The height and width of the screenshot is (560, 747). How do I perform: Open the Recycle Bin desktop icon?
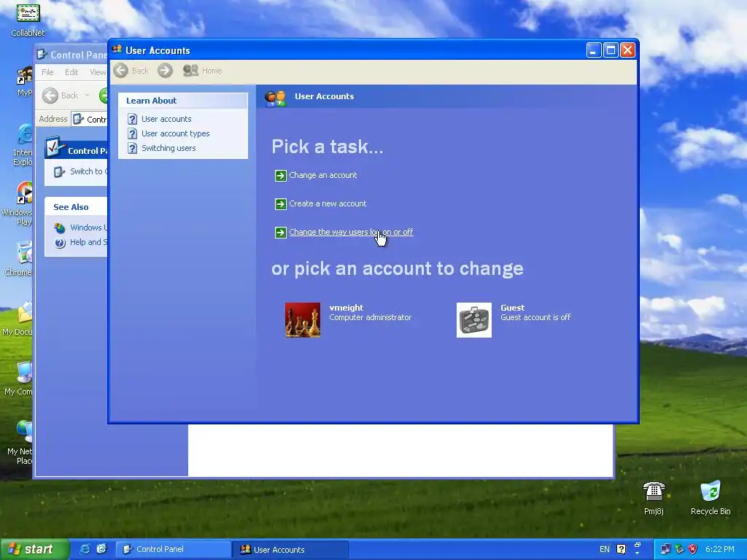pyautogui.click(x=711, y=498)
